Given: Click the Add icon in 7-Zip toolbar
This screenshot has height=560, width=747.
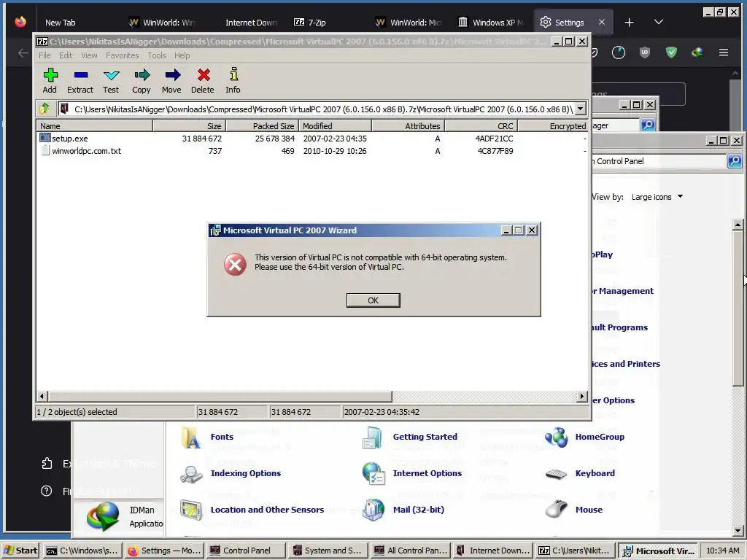Looking at the screenshot, I should pyautogui.click(x=50, y=80).
